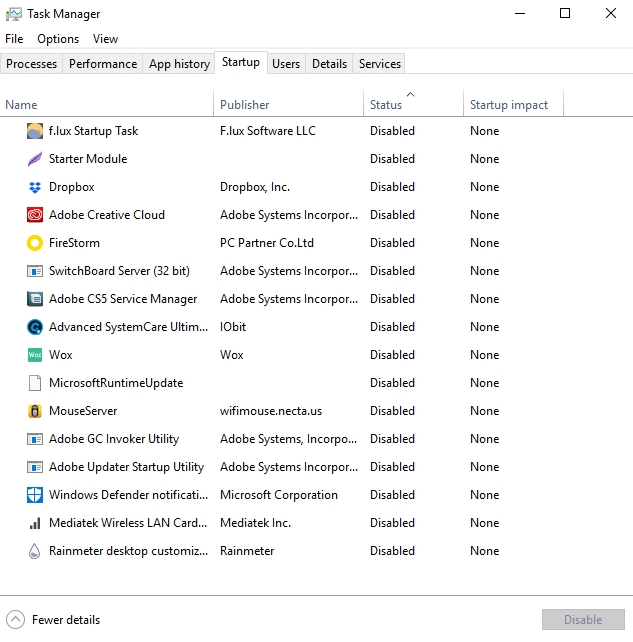The height and width of the screenshot is (642, 633).
Task: Select the Dropbox row name
Action: tap(72, 187)
